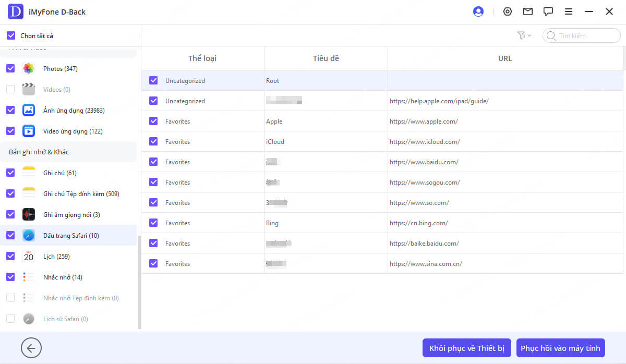Uncheck the Ghi âm giọng nói checkbox
The height and width of the screenshot is (364, 626).
point(10,214)
